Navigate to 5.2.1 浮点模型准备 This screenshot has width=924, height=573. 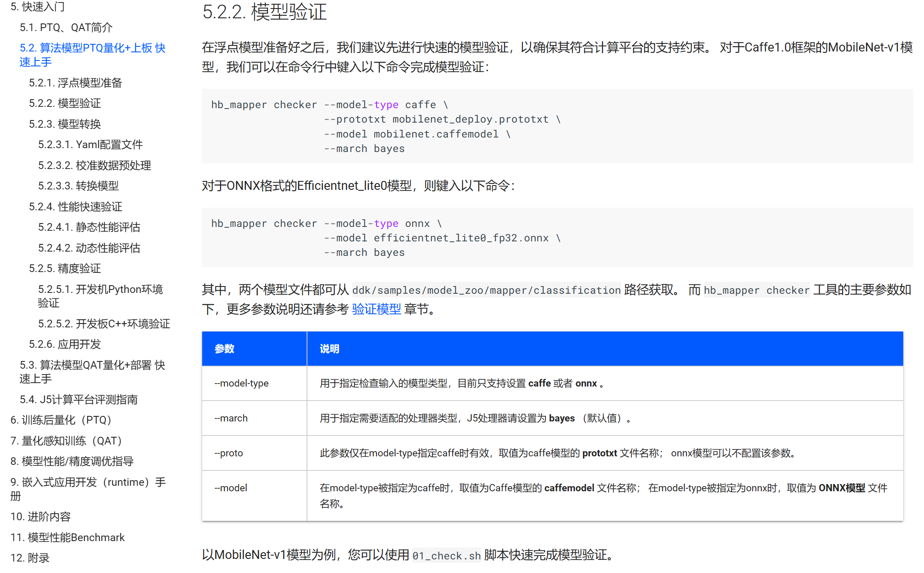point(75,83)
